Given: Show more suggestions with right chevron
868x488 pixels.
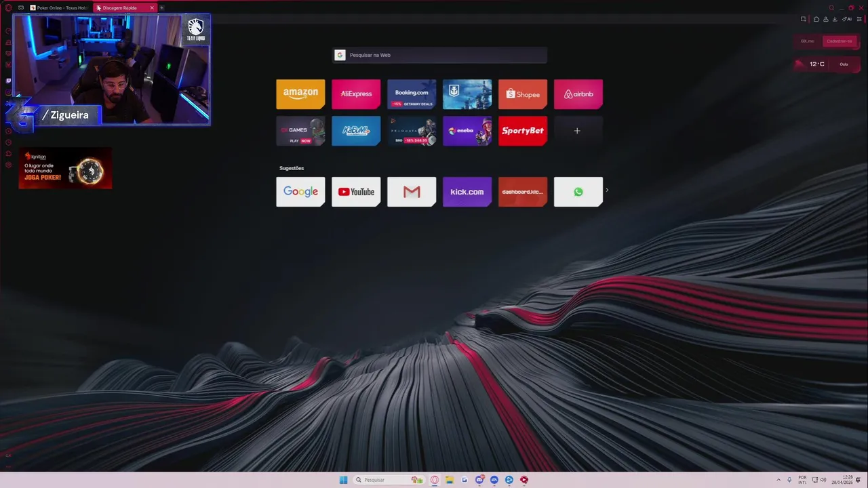Looking at the screenshot, I should (607, 190).
